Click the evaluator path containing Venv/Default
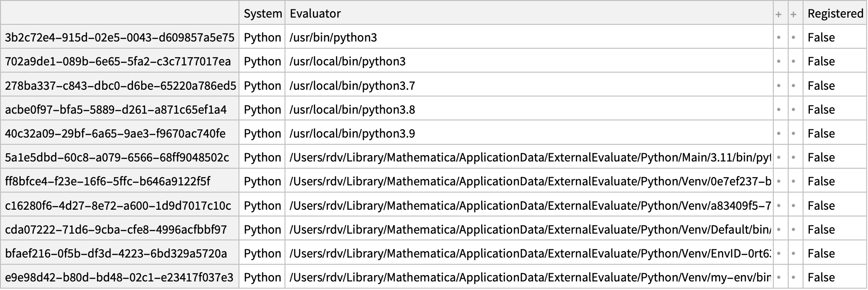Screen dimensions: 868x290 coord(530,230)
